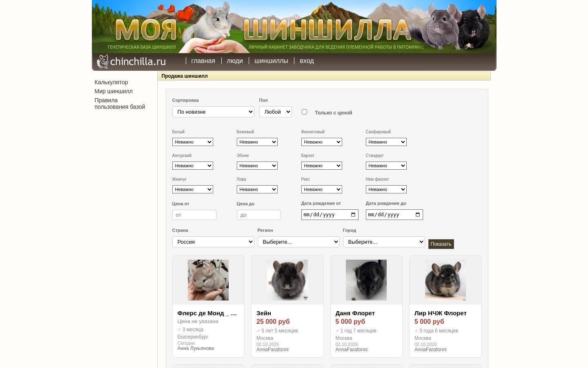The image size is (588, 368).
Task: Open the 'Страна' country dropdown
Action: click(x=213, y=242)
